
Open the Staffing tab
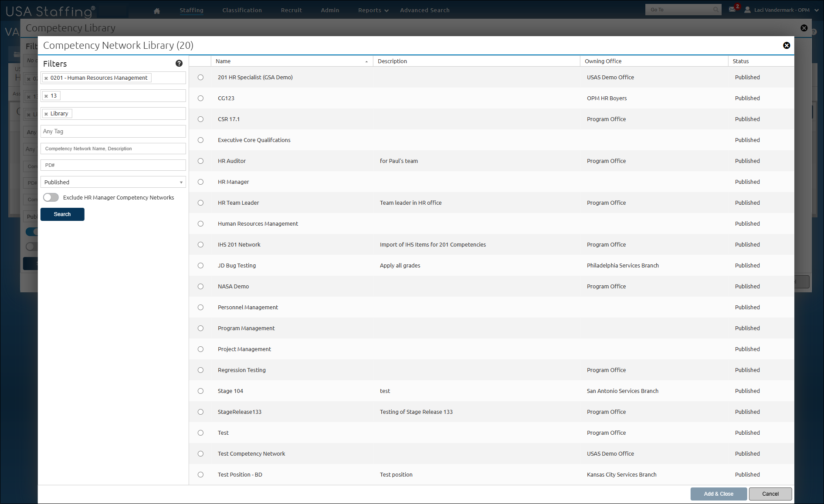coord(191,10)
